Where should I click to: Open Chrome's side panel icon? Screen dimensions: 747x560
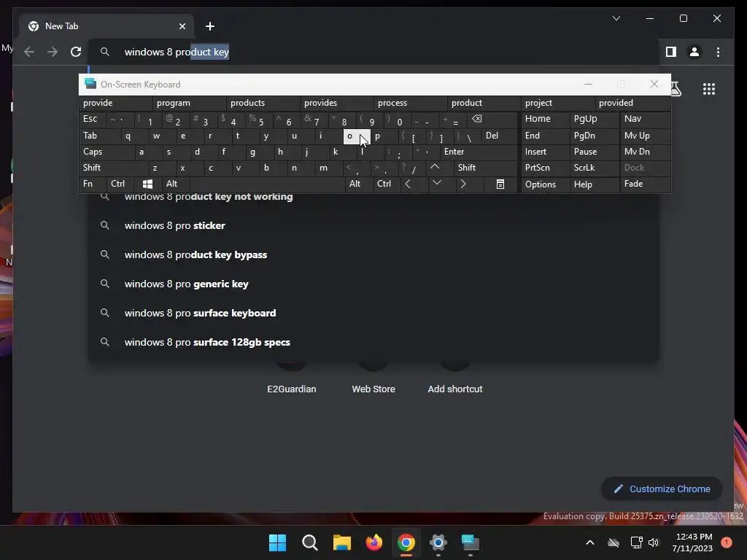tap(671, 52)
